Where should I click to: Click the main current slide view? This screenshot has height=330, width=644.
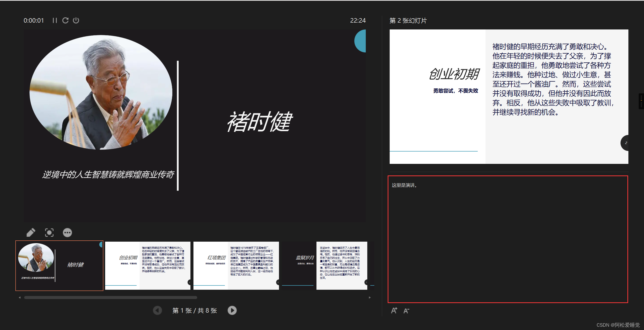tap(194, 125)
